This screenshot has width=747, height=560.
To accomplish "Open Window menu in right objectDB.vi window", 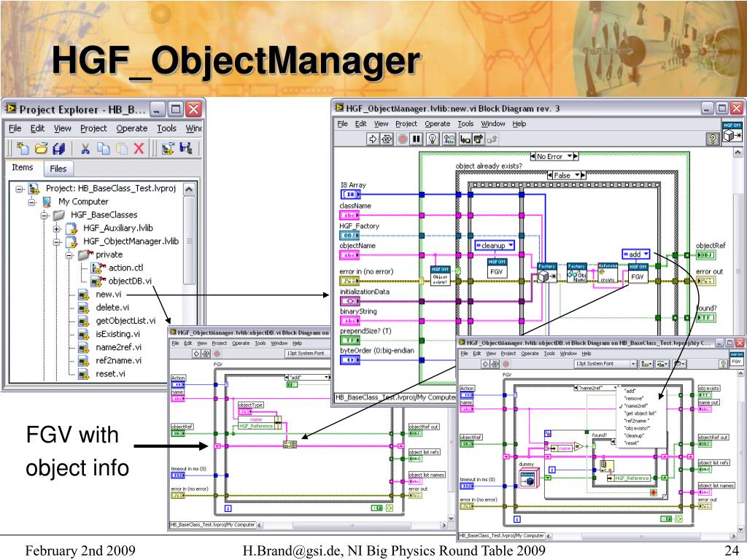I will [568, 354].
